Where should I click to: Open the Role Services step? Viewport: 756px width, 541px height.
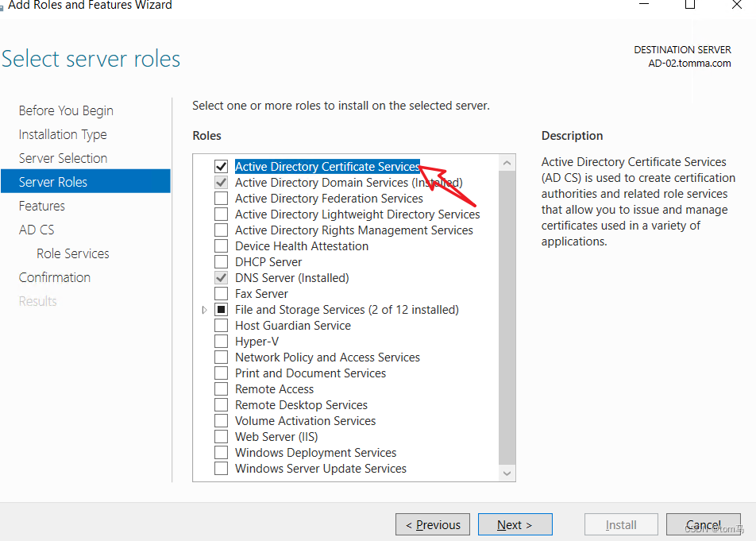click(x=73, y=253)
